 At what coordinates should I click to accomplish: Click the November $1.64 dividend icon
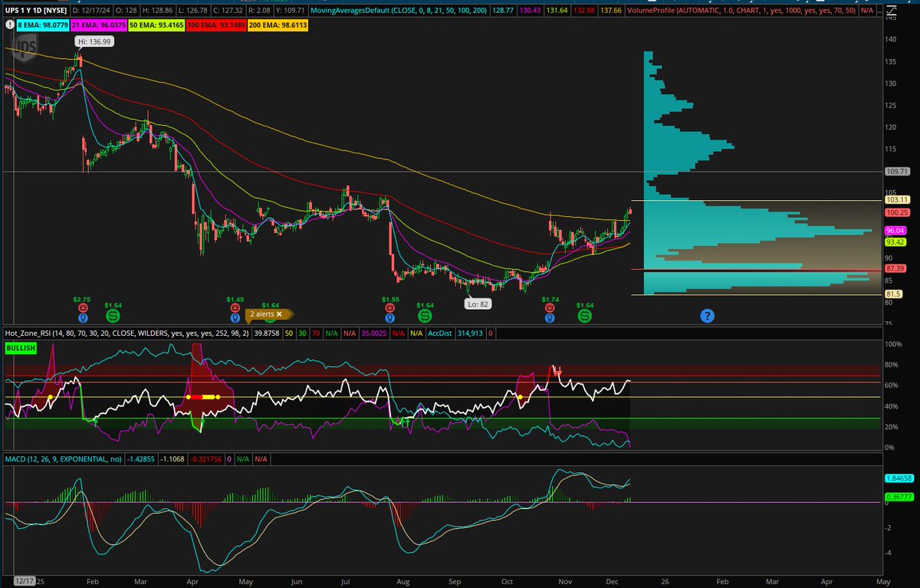coord(585,315)
